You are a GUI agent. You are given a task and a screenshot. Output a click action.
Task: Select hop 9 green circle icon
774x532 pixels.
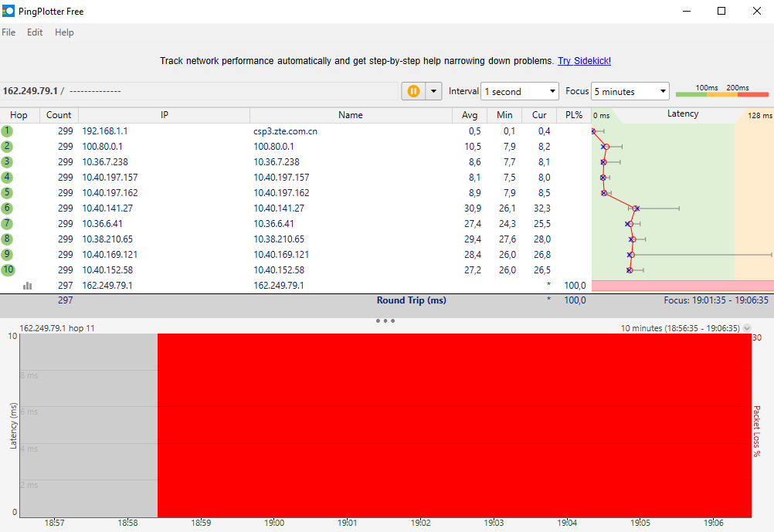[7, 255]
